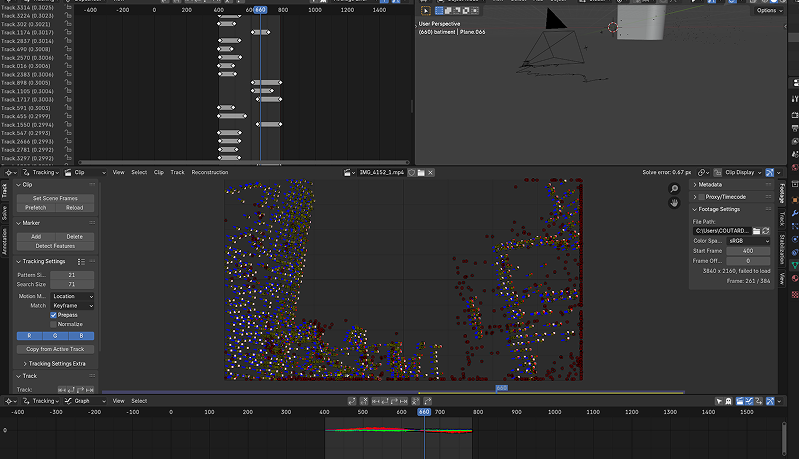The image size is (799, 459).
Task: Click the zoom magnifier icon in clip view
Action: click(675, 188)
